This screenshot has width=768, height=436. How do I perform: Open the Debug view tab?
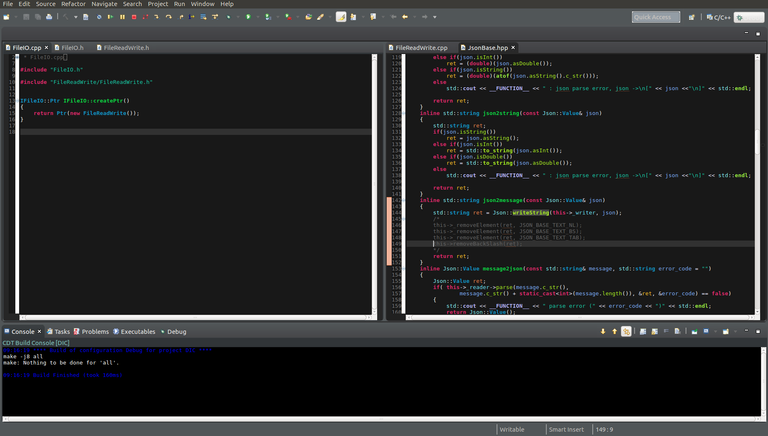pos(173,332)
